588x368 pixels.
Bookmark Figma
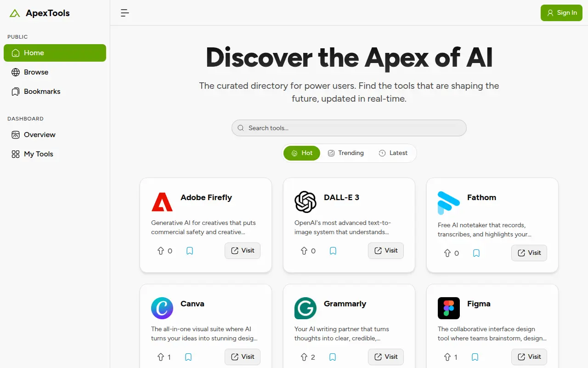pos(475,357)
